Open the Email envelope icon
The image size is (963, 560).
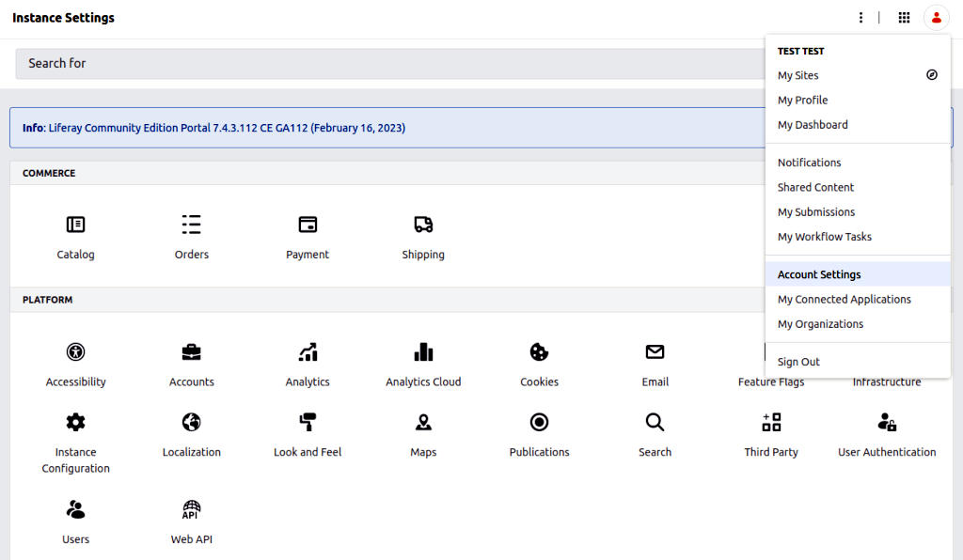655,352
